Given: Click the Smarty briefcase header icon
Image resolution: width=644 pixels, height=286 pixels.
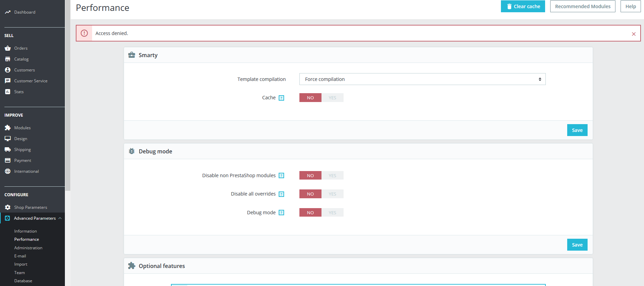Looking at the screenshot, I should click(132, 55).
